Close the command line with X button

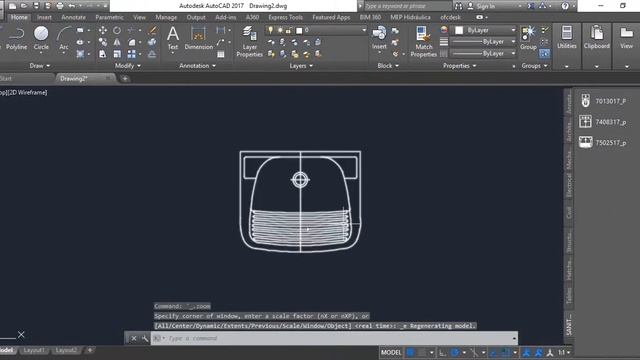click(133, 338)
